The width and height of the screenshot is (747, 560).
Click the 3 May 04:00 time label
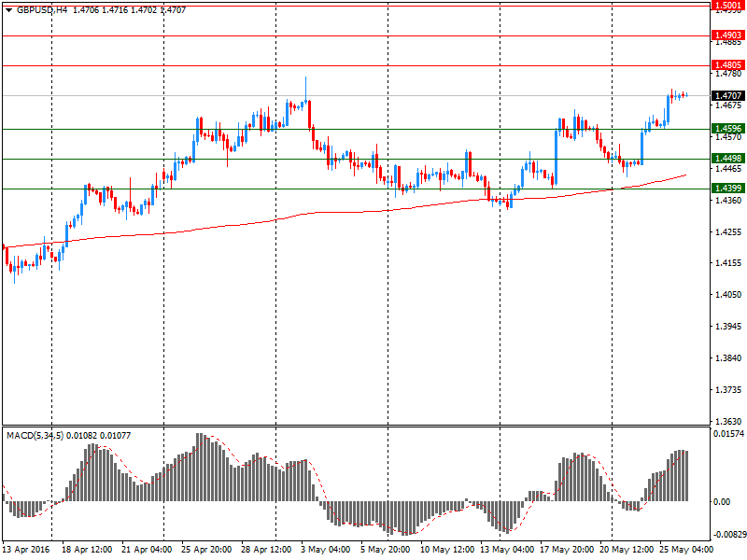point(325,550)
